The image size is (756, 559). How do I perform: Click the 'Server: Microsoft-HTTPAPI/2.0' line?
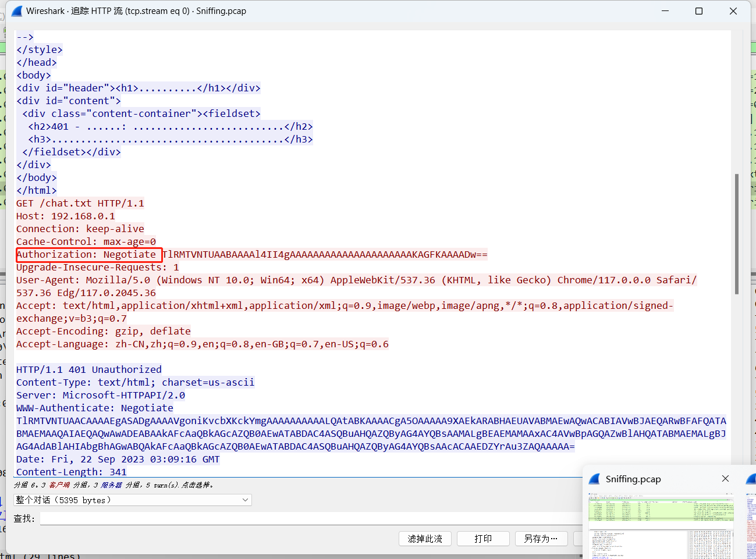(x=101, y=395)
